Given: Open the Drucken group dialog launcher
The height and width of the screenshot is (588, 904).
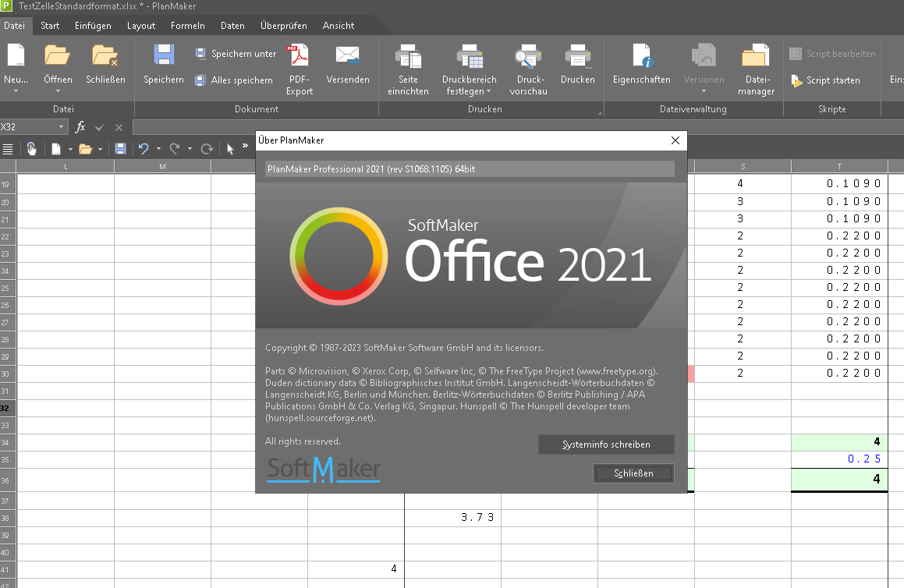Looking at the screenshot, I should click(x=600, y=113).
